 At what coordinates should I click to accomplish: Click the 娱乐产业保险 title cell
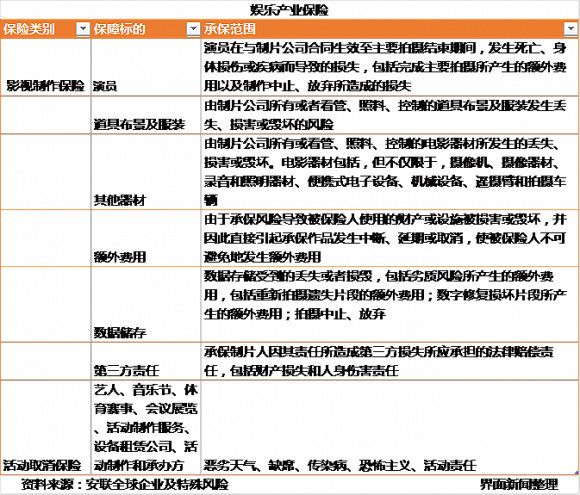[x=289, y=10]
